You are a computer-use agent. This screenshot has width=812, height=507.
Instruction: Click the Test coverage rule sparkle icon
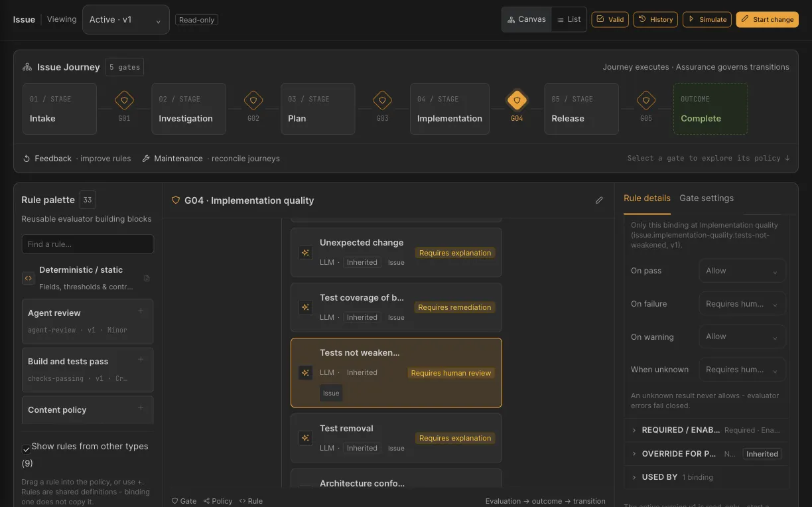tap(305, 307)
